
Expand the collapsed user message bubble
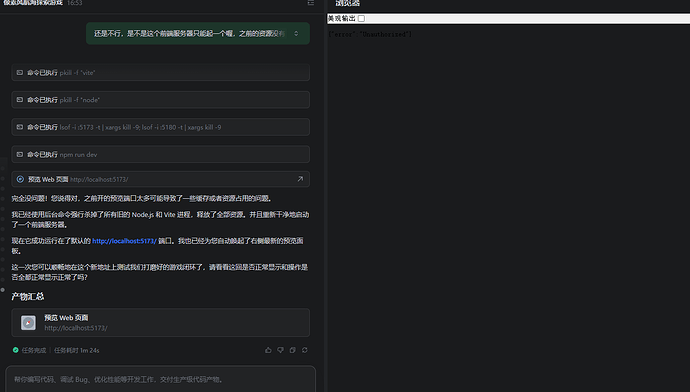296,33
